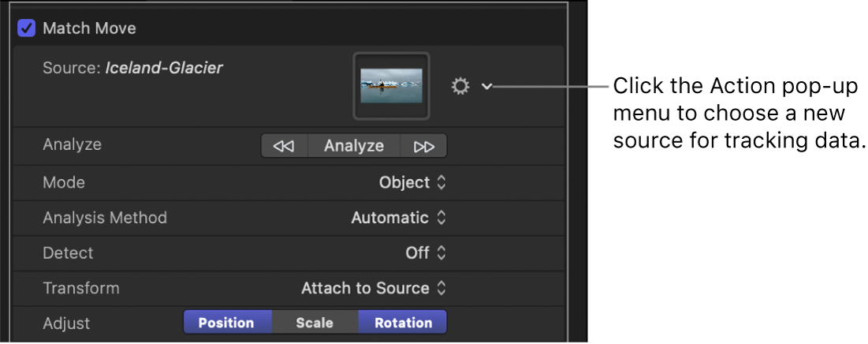Uncheck the Match Move checkbox

(27, 28)
